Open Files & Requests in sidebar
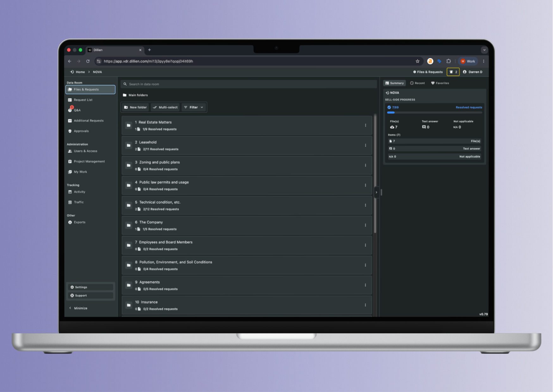The image size is (553, 392). (x=90, y=89)
